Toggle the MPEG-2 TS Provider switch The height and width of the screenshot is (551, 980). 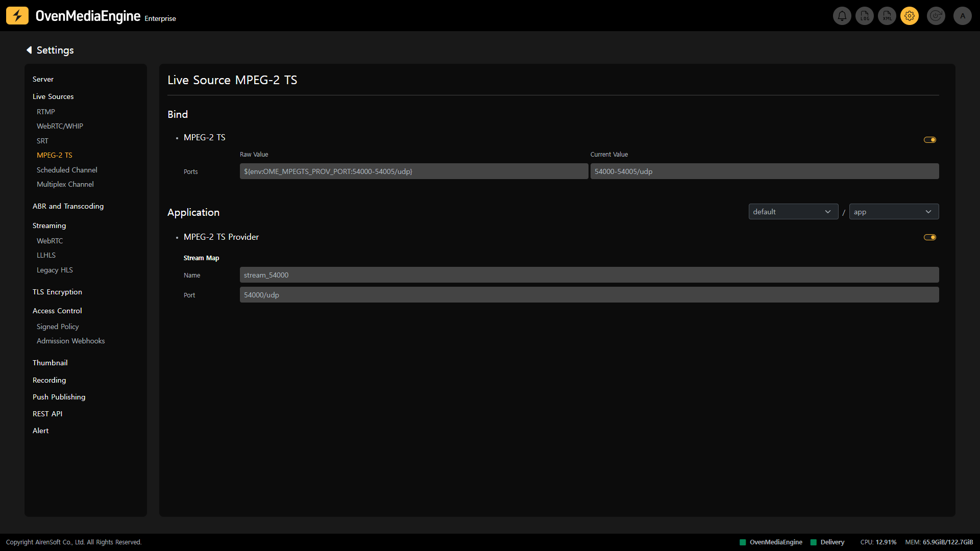[929, 237]
